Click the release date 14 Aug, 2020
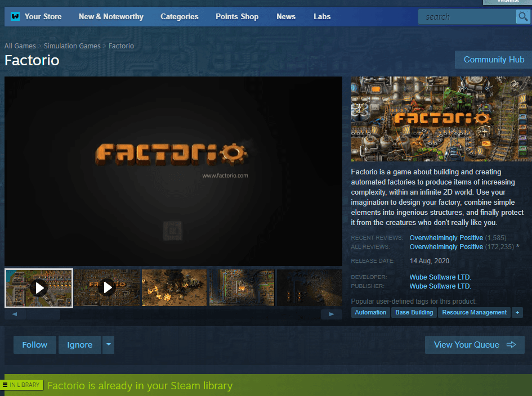Viewport: 532px width, 396px height. (x=430, y=261)
